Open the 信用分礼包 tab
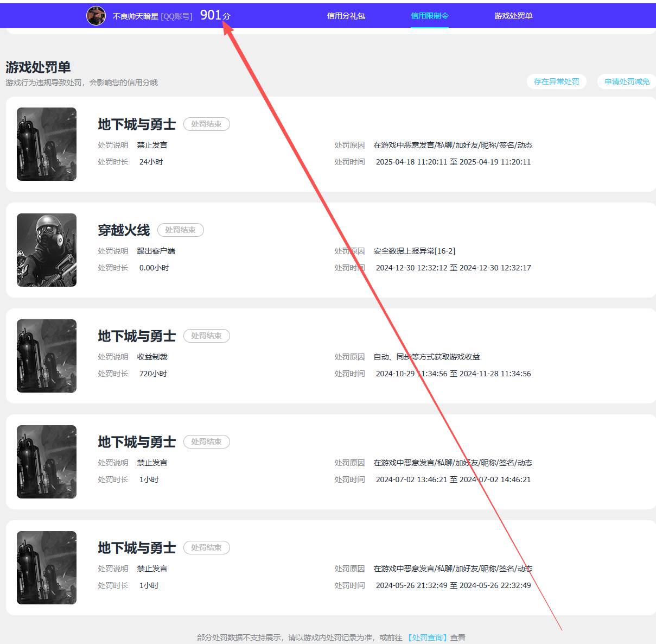This screenshot has height=644, width=656. [x=346, y=16]
